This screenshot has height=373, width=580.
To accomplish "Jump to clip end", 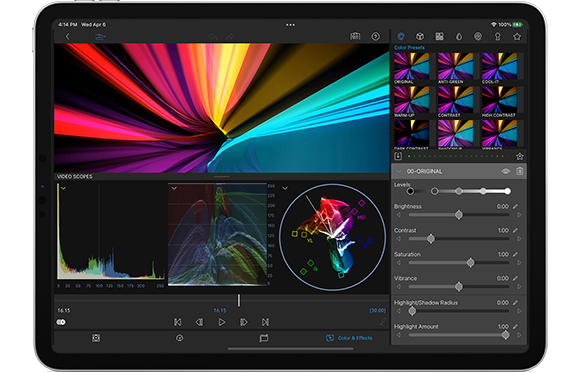I will 265,322.
